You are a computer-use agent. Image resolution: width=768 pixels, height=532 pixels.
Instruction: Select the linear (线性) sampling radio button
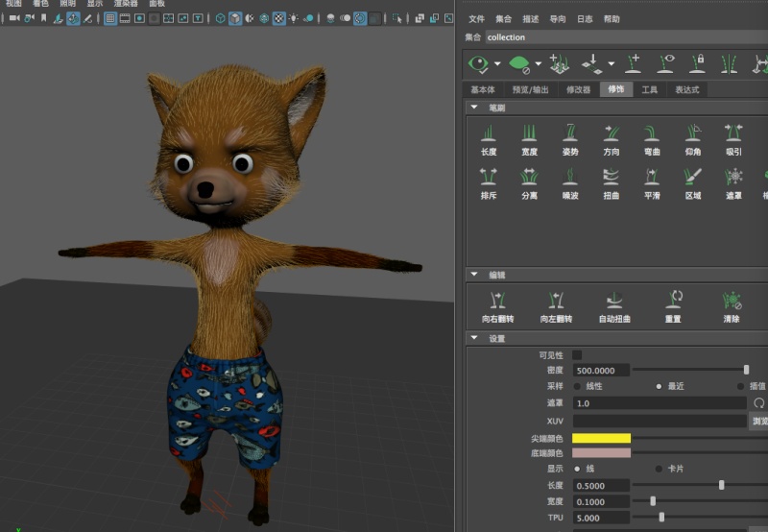[577, 386]
